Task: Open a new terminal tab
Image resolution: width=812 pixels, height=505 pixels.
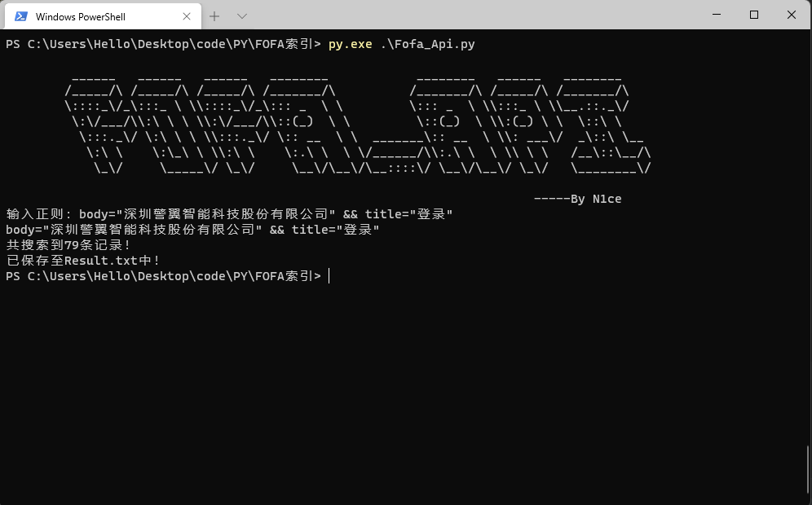Action: tap(214, 16)
